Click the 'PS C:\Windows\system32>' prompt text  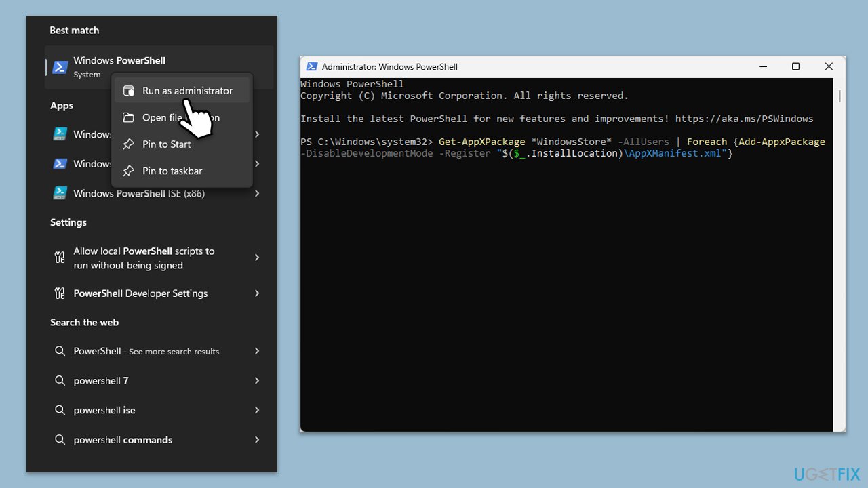click(x=367, y=142)
